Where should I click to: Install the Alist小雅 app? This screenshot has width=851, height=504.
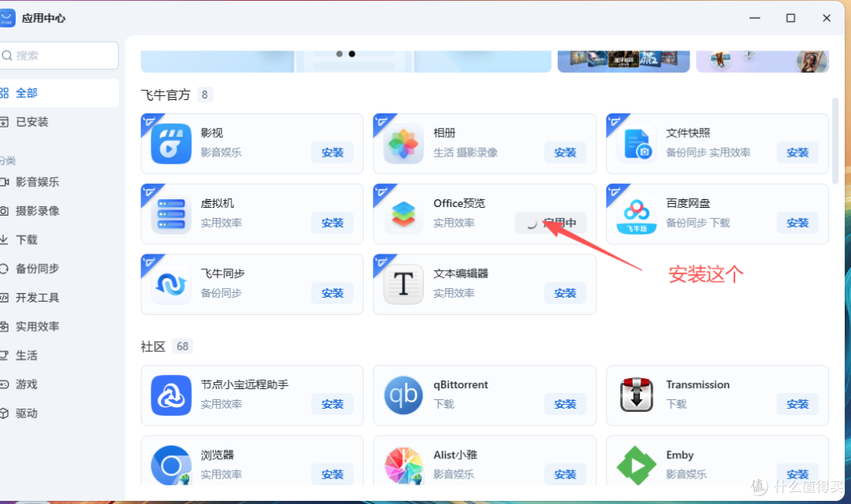(565, 474)
